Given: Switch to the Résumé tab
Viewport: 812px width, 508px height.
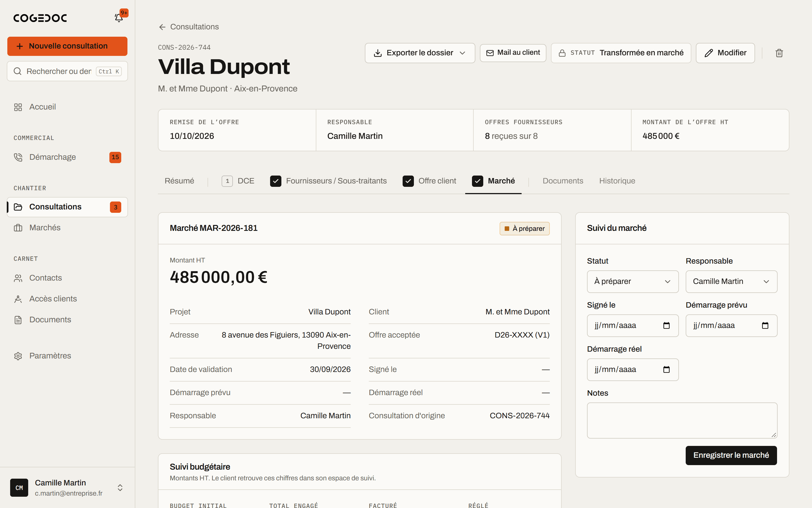Looking at the screenshot, I should pyautogui.click(x=179, y=181).
